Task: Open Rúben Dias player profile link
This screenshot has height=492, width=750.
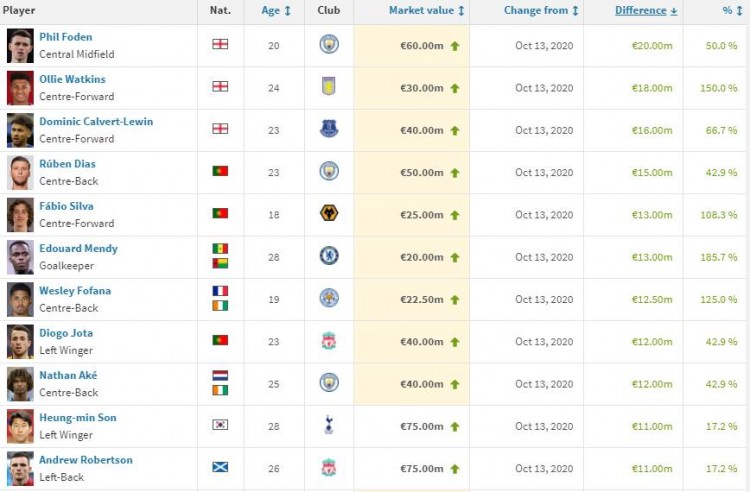Action: click(x=67, y=164)
